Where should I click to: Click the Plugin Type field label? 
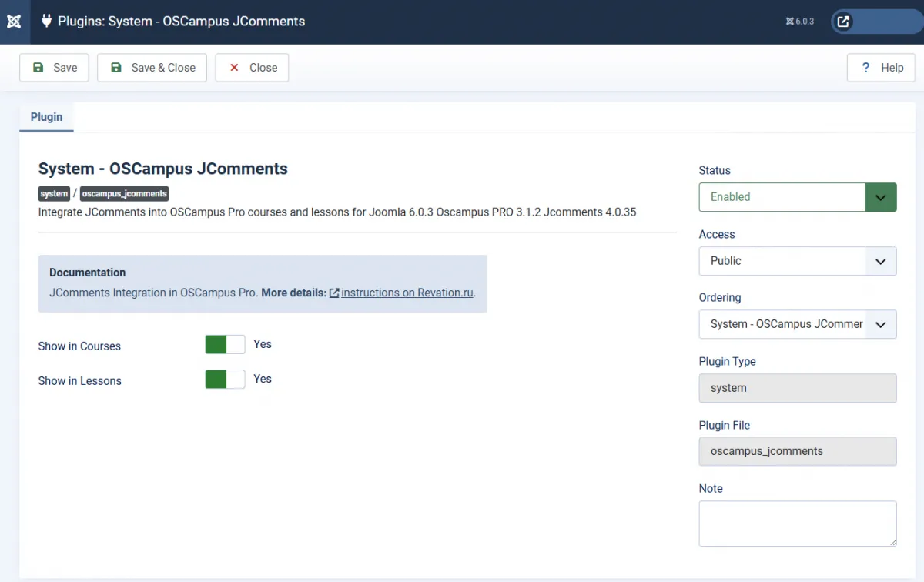[x=728, y=362]
